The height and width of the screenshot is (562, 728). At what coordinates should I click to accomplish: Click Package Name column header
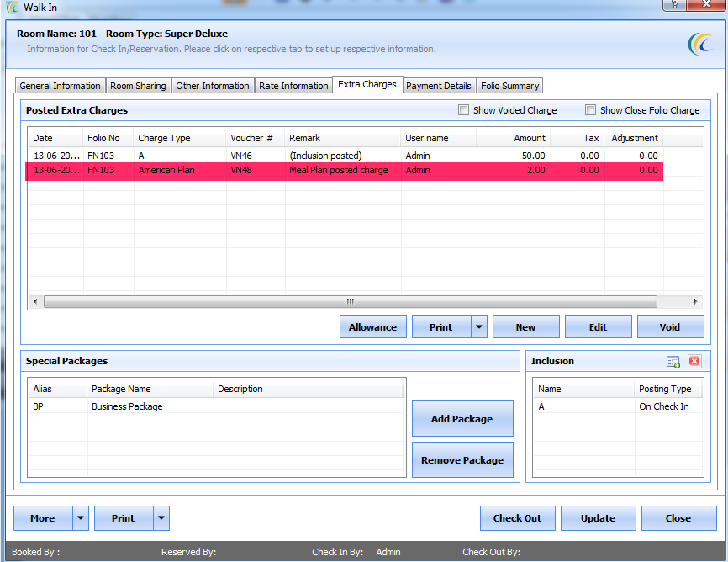pyautogui.click(x=150, y=389)
